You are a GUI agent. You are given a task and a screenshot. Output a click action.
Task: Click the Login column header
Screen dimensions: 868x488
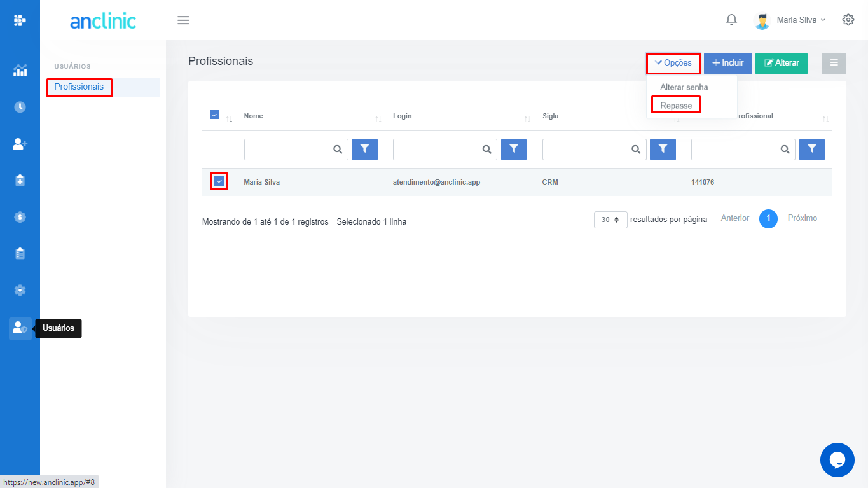[403, 116]
